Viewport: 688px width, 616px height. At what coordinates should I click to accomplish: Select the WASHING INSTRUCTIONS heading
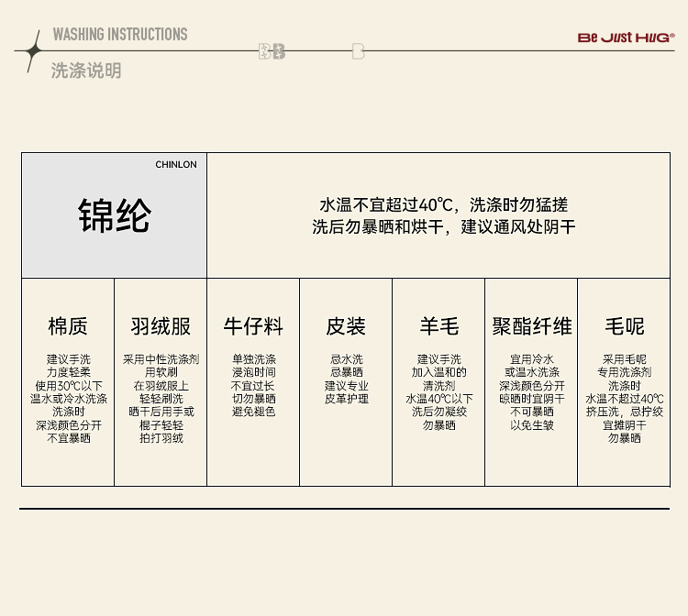pyautogui.click(x=119, y=35)
